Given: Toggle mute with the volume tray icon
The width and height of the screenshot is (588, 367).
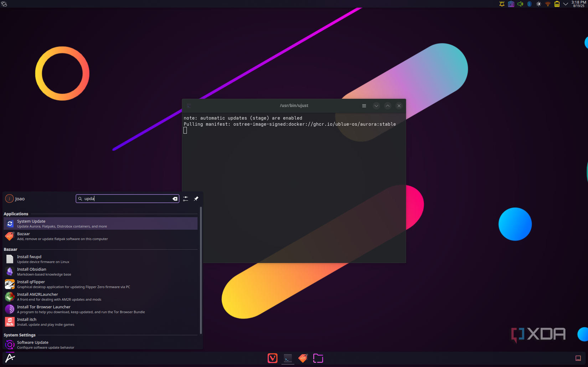Looking at the screenshot, I should pyautogui.click(x=520, y=4).
